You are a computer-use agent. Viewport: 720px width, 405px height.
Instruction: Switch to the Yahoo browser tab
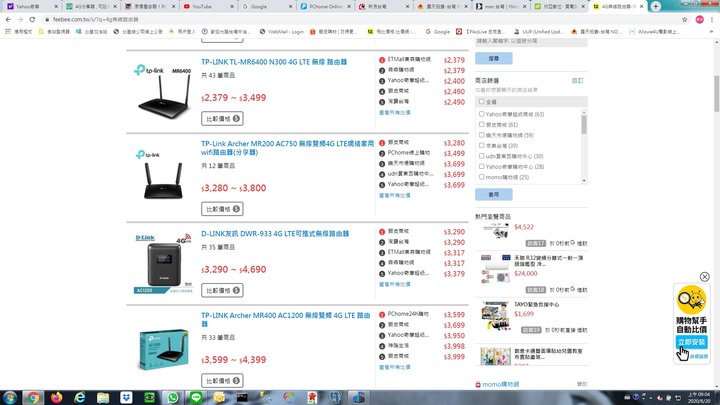pyautogui.click(x=32, y=6)
